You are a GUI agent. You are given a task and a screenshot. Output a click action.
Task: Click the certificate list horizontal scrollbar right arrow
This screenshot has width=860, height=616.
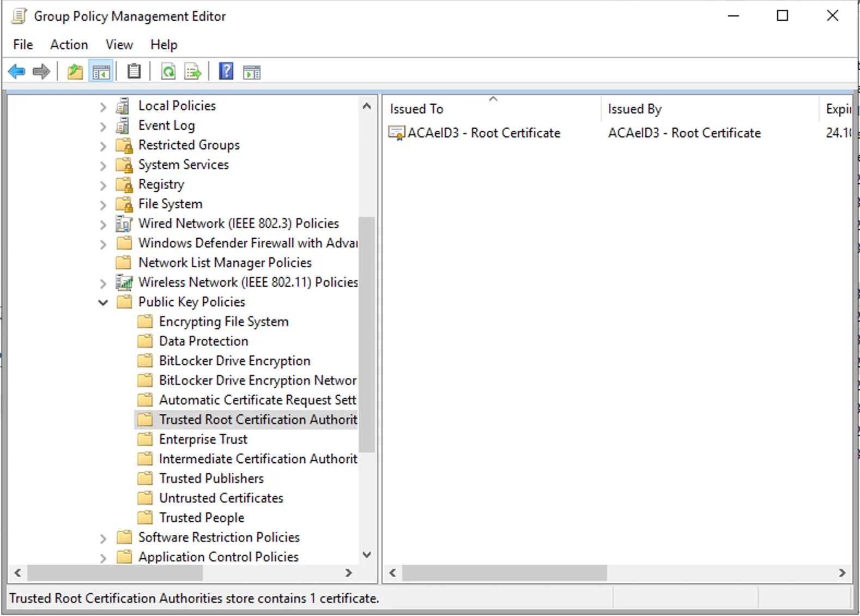click(x=842, y=573)
